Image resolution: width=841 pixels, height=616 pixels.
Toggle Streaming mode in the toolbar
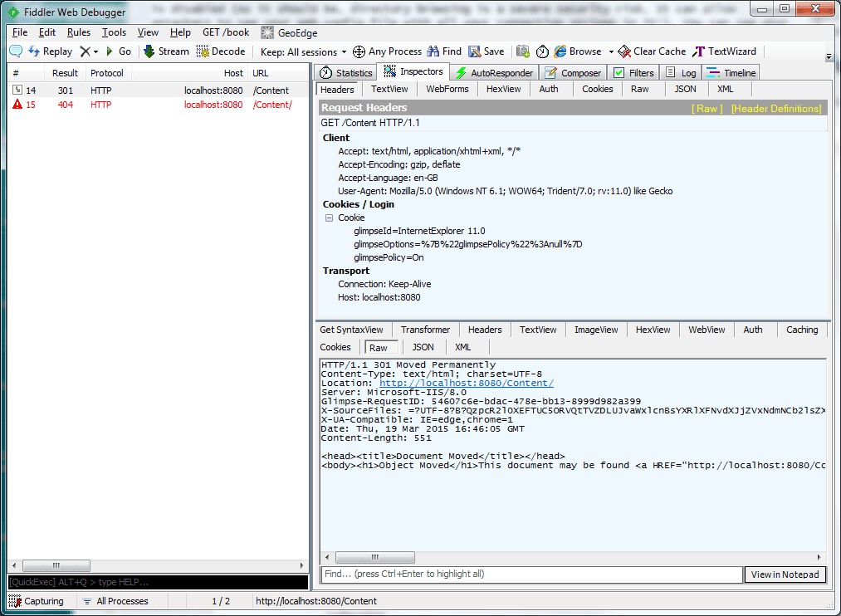(x=165, y=51)
